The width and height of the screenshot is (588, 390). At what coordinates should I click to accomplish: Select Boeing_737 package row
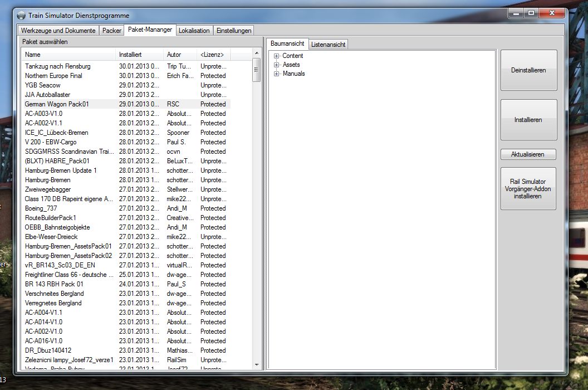click(x=126, y=208)
